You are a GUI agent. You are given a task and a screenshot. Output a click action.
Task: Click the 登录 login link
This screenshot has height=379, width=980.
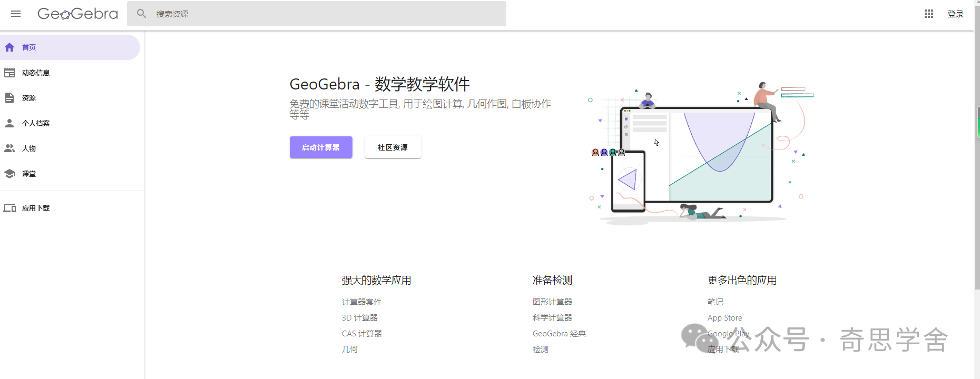[x=956, y=14]
